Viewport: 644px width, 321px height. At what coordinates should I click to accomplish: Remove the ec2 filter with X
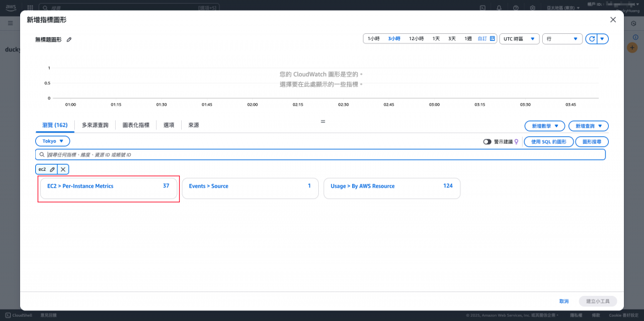63,169
